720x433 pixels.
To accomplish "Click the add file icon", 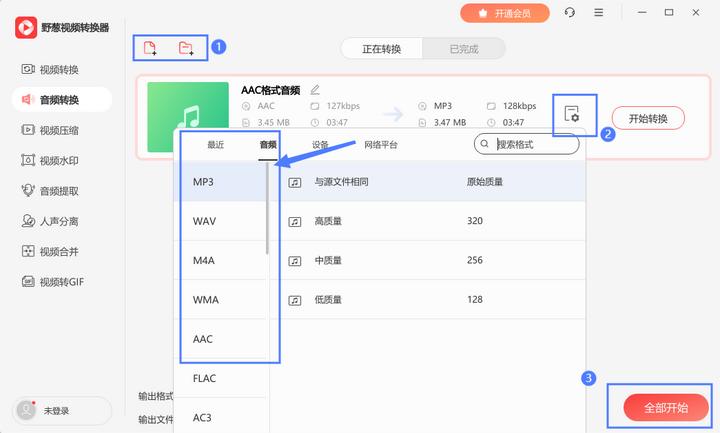I will (x=150, y=48).
